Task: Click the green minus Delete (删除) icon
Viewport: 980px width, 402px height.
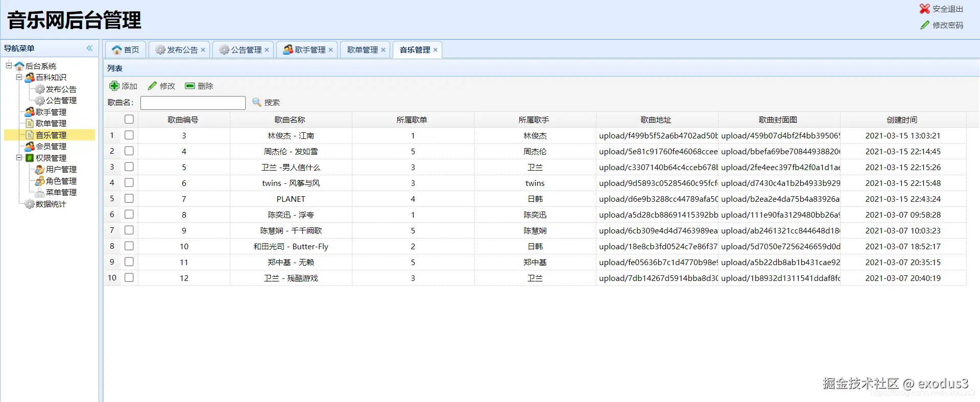Action: pyautogui.click(x=190, y=86)
